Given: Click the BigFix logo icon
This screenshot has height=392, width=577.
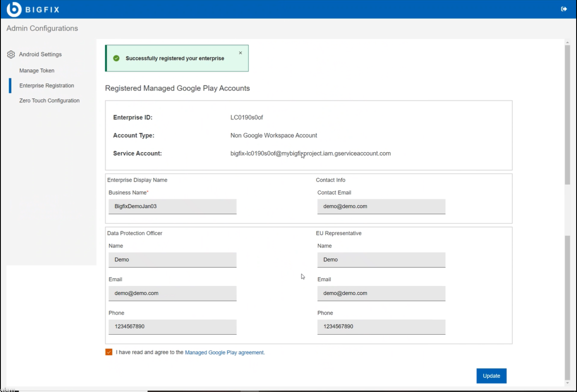Looking at the screenshot, I should click(14, 8).
